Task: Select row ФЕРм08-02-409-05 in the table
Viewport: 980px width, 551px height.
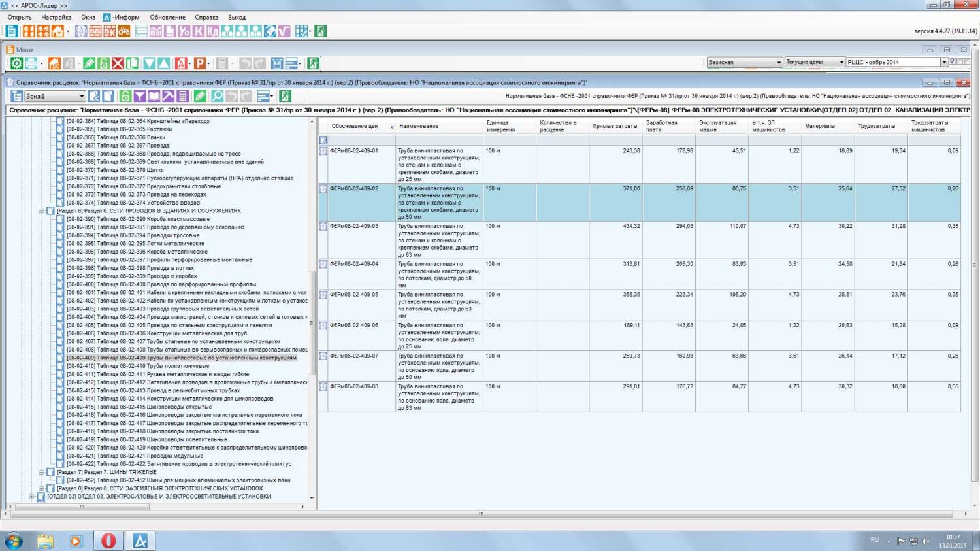Action: pyautogui.click(x=353, y=295)
